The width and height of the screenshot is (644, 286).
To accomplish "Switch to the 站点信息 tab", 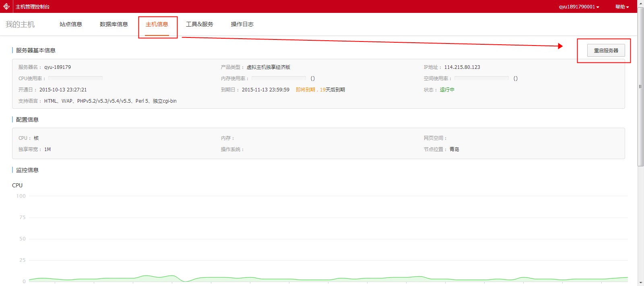I will 71,24.
